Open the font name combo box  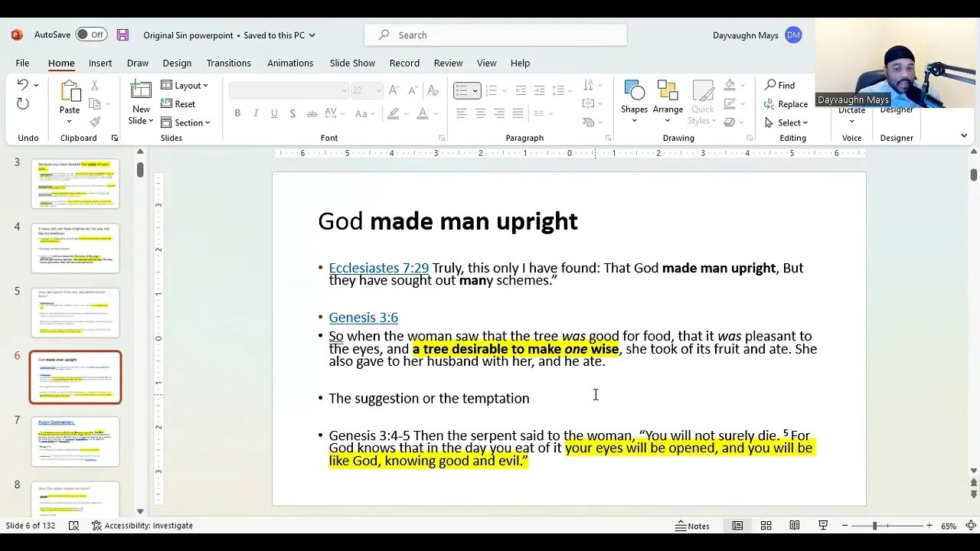click(x=289, y=90)
